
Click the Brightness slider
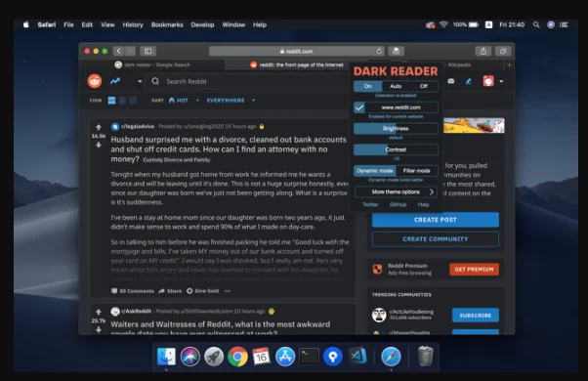pyautogui.click(x=396, y=128)
